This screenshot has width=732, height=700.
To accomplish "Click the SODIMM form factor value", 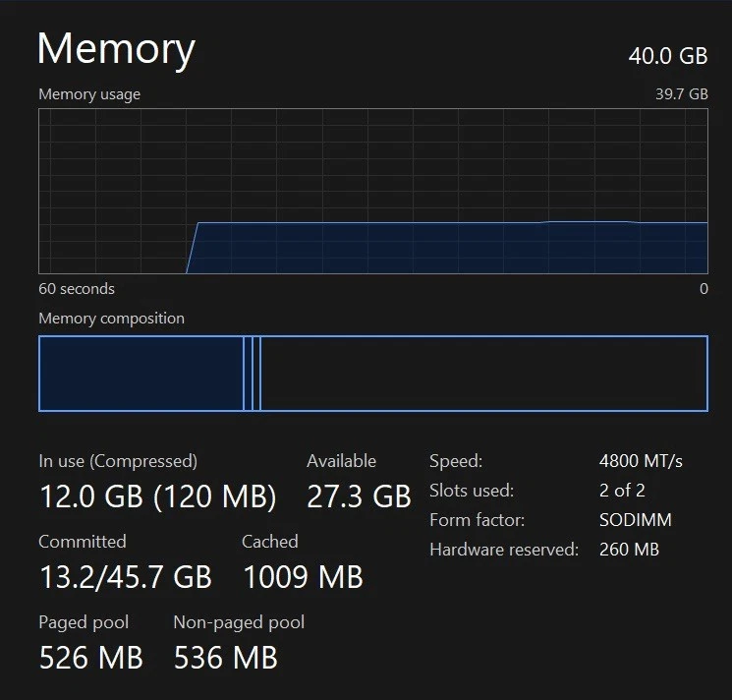I will (x=636, y=520).
